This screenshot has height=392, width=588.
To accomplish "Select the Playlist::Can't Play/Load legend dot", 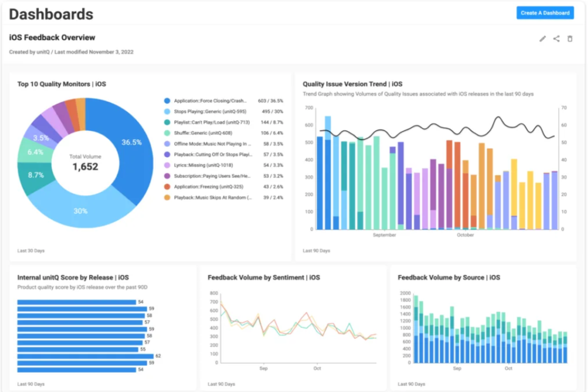I will tap(167, 122).
